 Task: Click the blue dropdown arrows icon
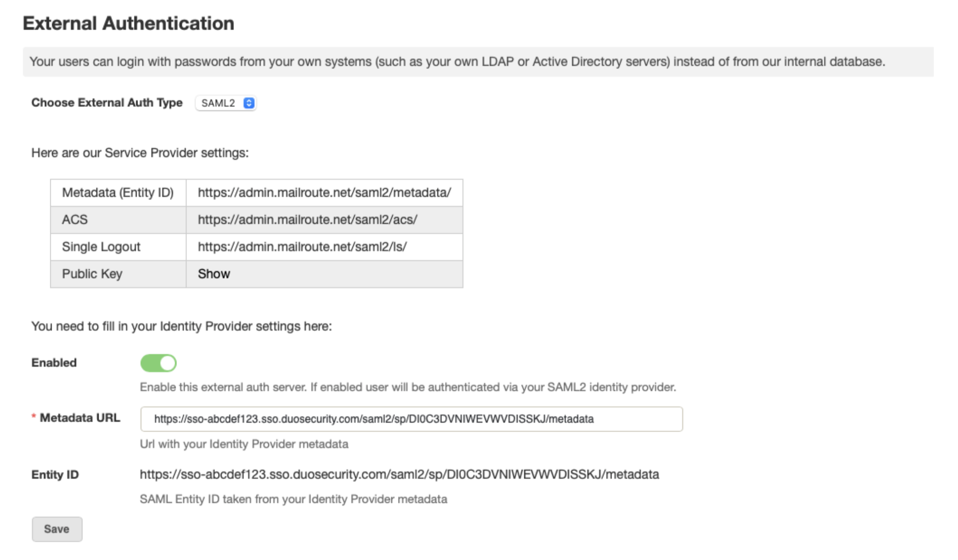[249, 103]
